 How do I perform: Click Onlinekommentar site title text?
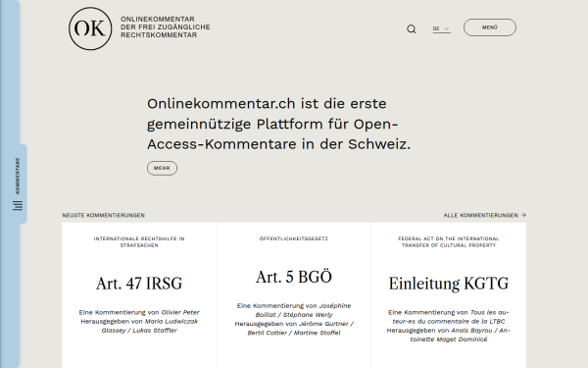tap(166, 27)
